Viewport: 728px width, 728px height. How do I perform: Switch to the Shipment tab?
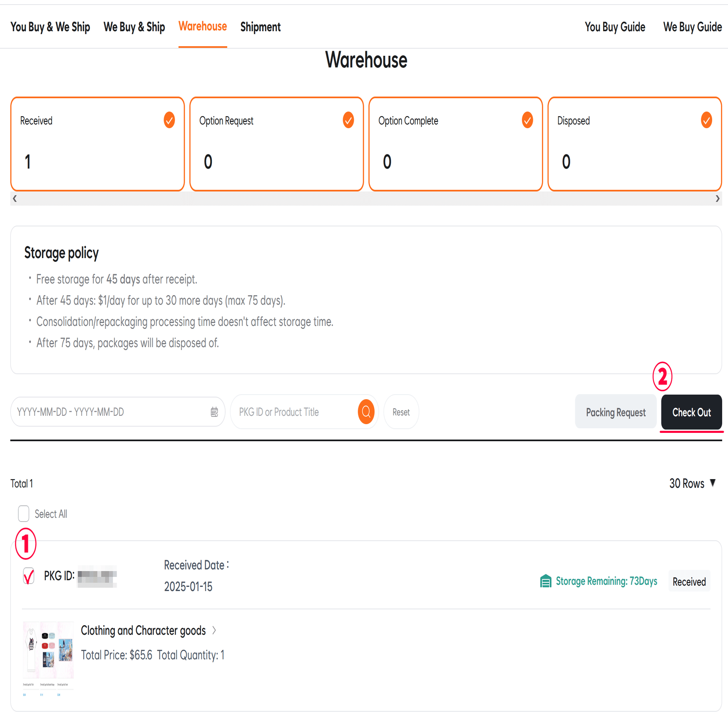click(260, 27)
